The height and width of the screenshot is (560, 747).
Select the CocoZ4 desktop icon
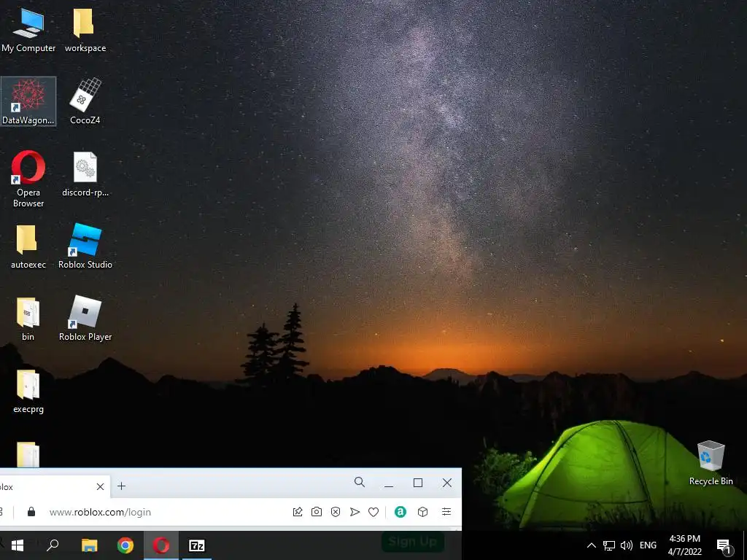tap(85, 101)
